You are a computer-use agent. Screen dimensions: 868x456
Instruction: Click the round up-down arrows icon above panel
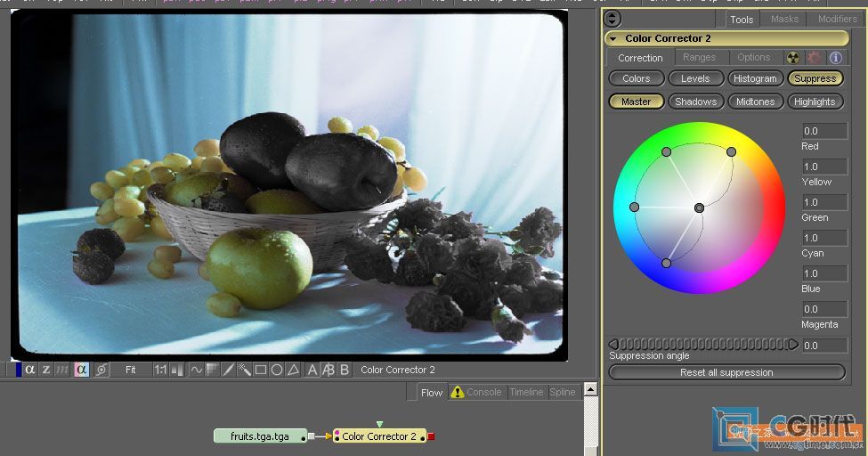pos(612,19)
